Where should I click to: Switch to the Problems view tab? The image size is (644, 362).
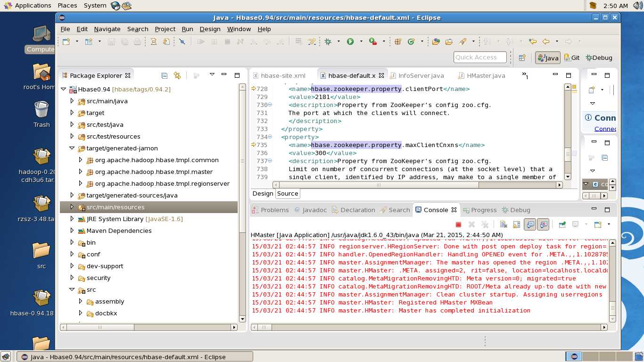270,210
